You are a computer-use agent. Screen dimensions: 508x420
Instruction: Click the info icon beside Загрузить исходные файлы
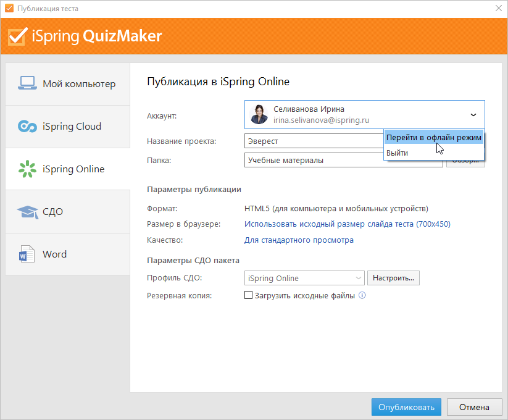click(362, 295)
